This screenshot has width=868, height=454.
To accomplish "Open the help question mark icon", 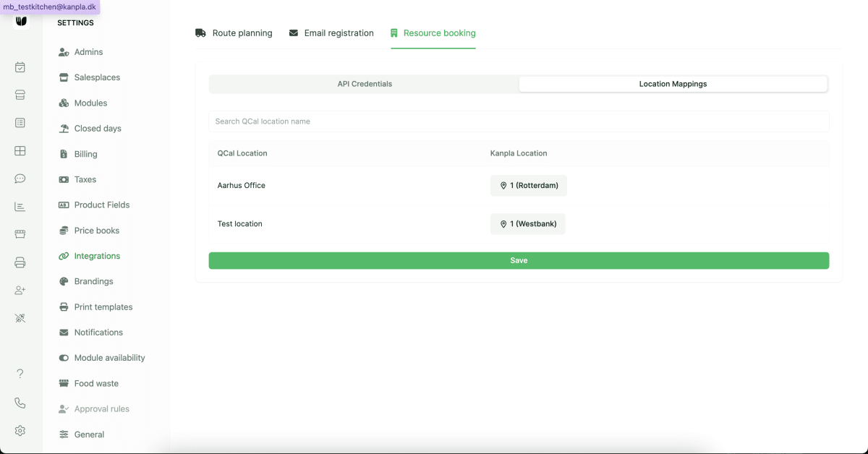I will pyautogui.click(x=20, y=374).
